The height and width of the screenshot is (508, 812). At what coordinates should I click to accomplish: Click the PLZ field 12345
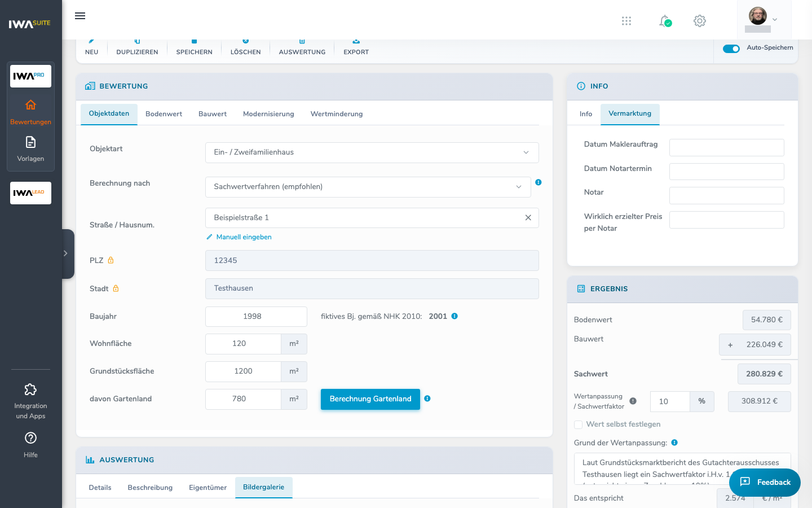point(372,261)
